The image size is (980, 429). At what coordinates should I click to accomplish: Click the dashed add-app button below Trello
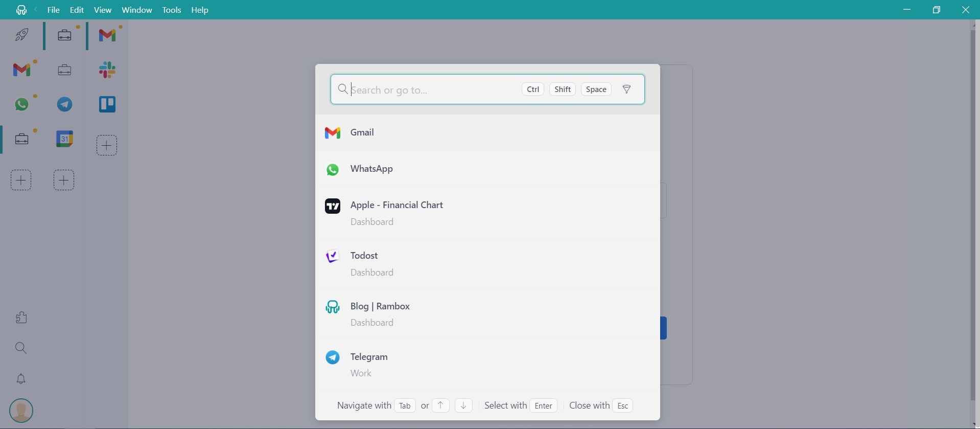(x=107, y=146)
